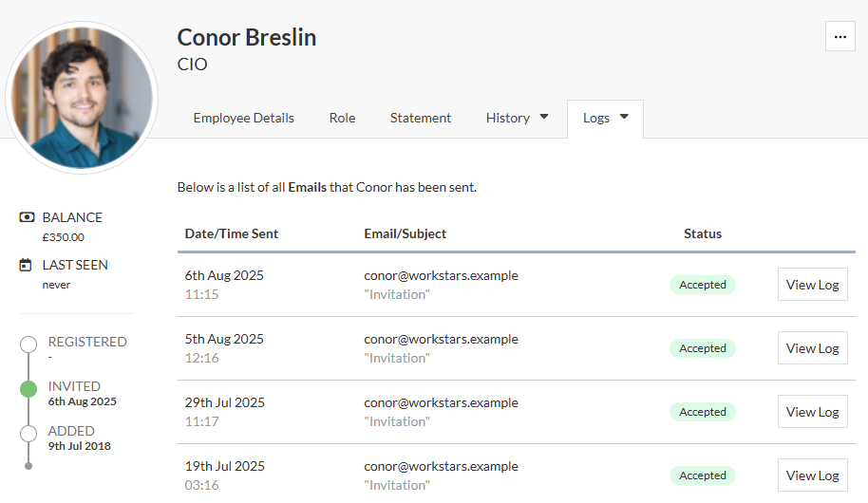Sort by Date/Time Sent column header

tap(232, 233)
